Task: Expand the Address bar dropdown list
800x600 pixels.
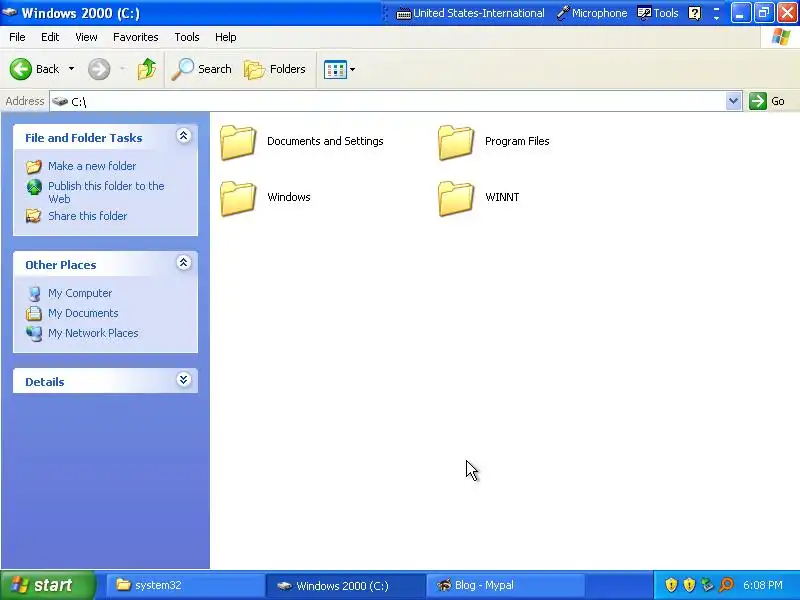Action: click(x=734, y=101)
